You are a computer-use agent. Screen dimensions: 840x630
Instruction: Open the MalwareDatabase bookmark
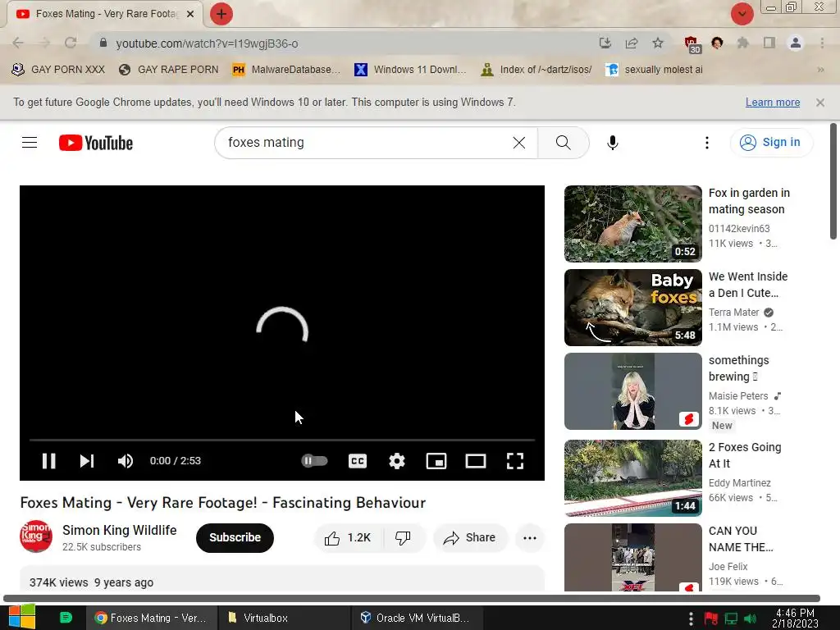286,70
